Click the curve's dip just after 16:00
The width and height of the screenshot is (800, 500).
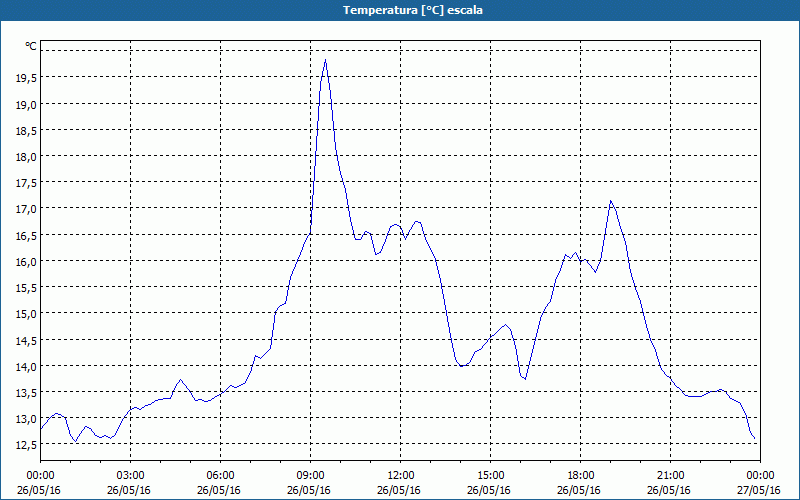click(525, 379)
